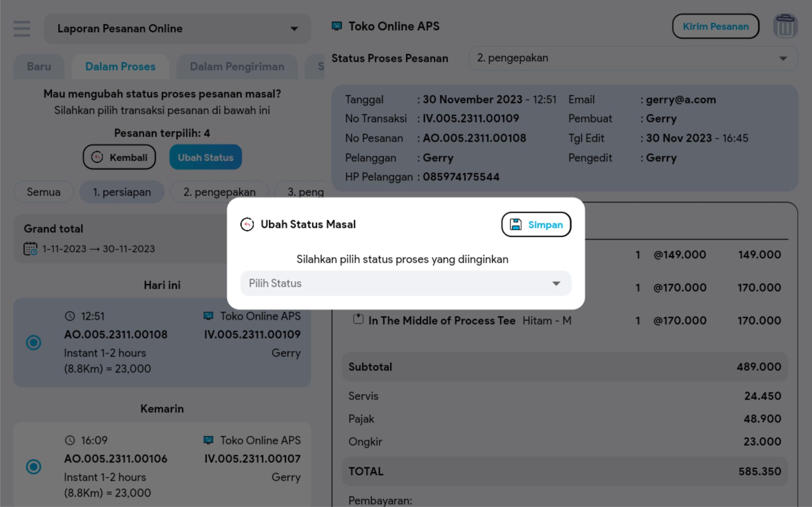This screenshot has height=507, width=812.
Task: Click the Ubah Status button
Action: coord(205,157)
